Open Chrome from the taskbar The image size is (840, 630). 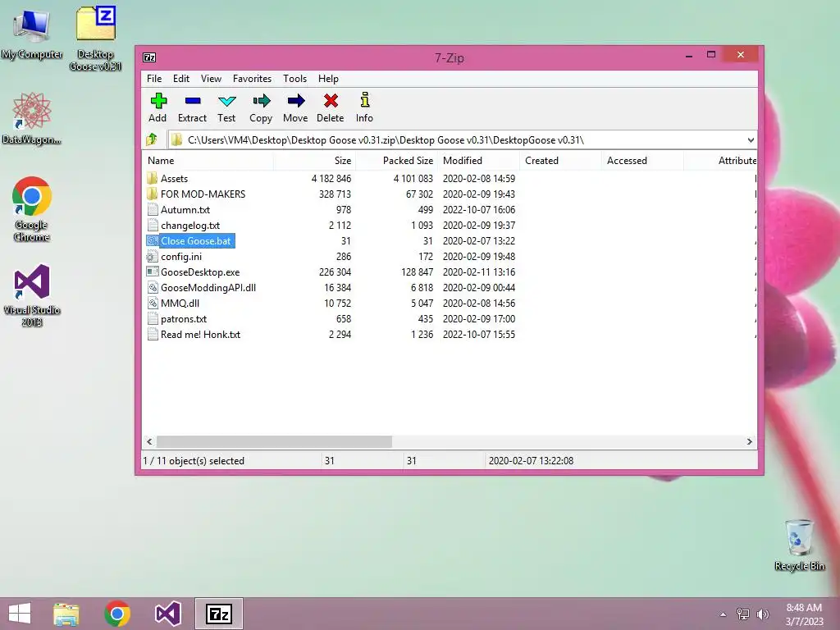(x=117, y=614)
